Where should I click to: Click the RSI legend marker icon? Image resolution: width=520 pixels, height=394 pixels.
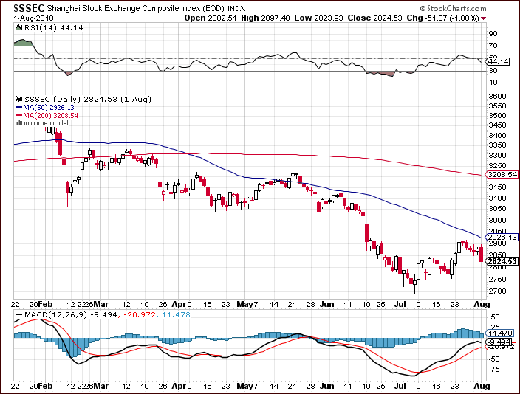click(x=19, y=28)
